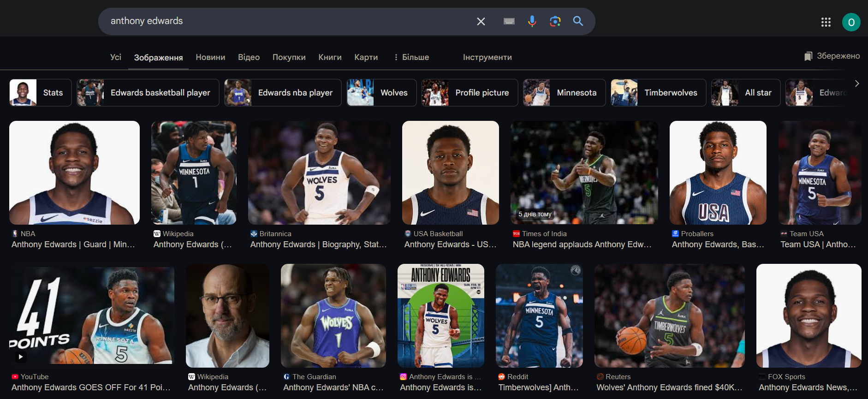The height and width of the screenshot is (399, 868).
Task: Open 'Anthony Edwards News,...' FOX Sports link
Action: coord(808,387)
